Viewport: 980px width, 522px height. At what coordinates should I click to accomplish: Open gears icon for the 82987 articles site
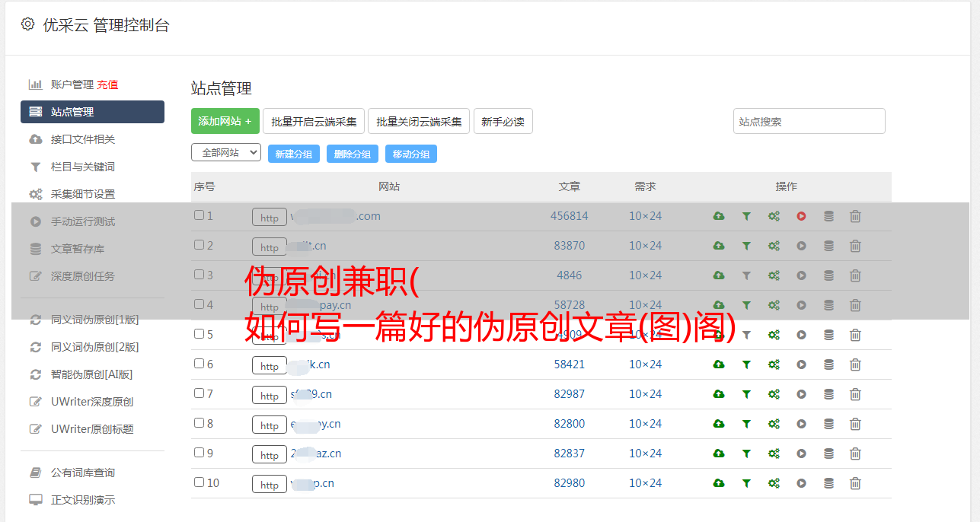click(x=774, y=394)
